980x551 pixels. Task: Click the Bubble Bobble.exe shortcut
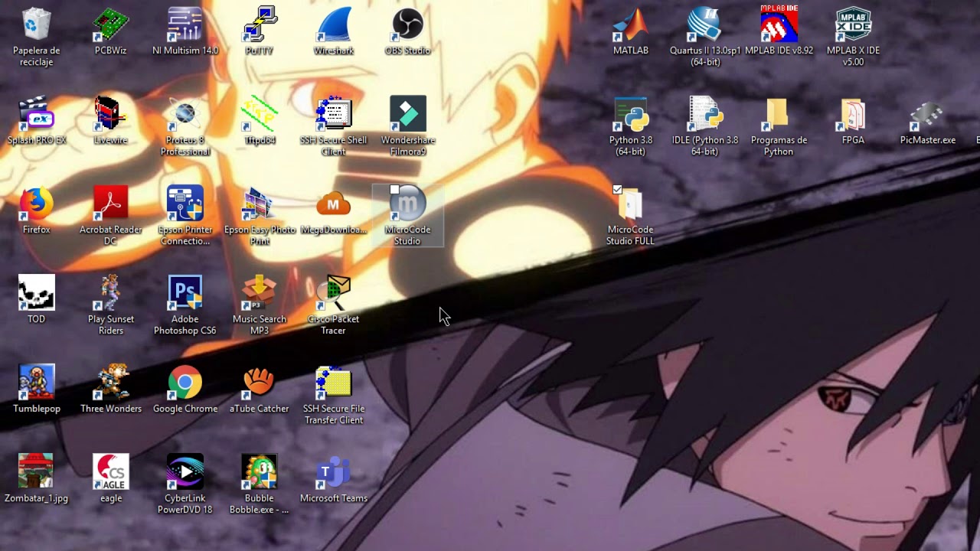point(259,472)
